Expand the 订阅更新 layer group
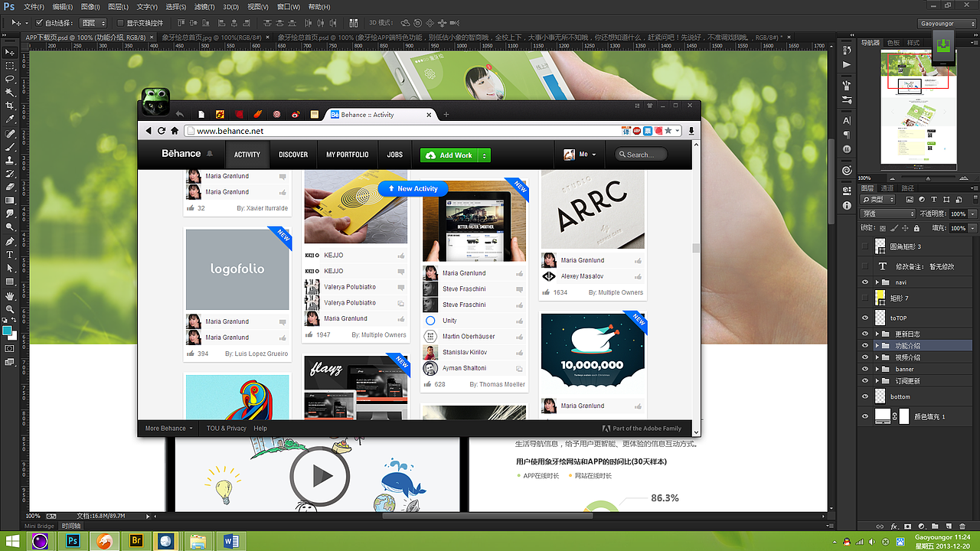 coord(877,380)
